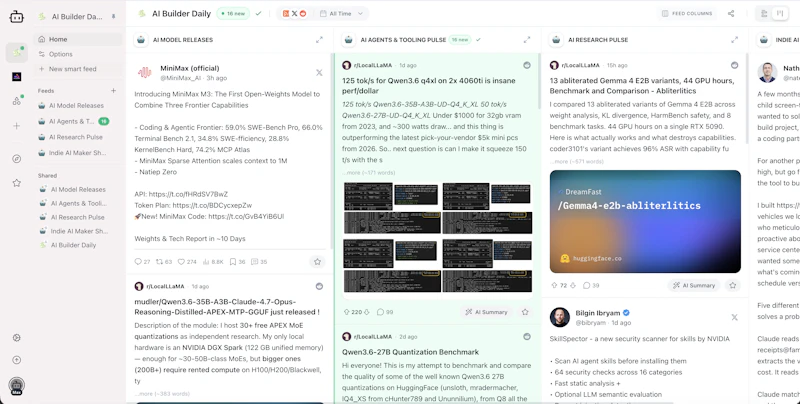
Task: Add a new feed with Feeds plus
Action: [x=113, y=91]
